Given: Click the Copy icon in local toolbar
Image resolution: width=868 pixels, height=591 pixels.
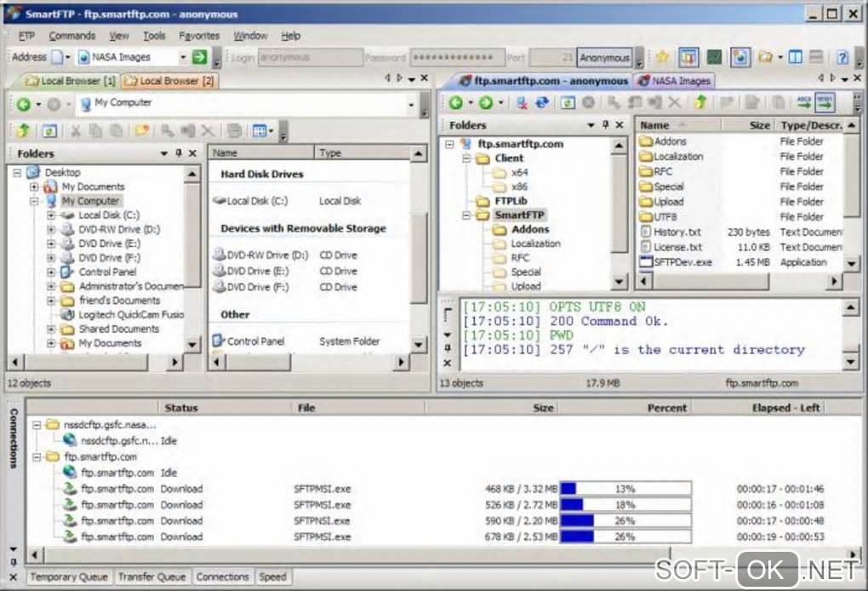Looking at the screenshot, I should (96, 131).
